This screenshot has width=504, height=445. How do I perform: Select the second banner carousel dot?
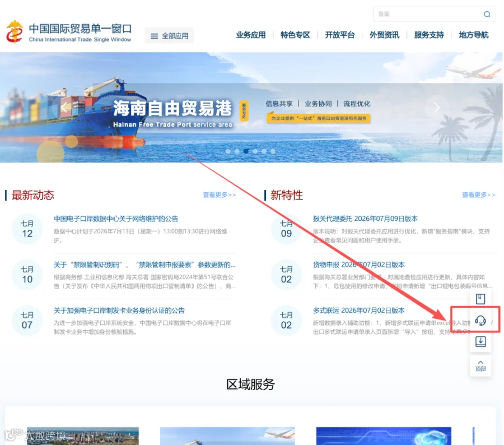237,151
